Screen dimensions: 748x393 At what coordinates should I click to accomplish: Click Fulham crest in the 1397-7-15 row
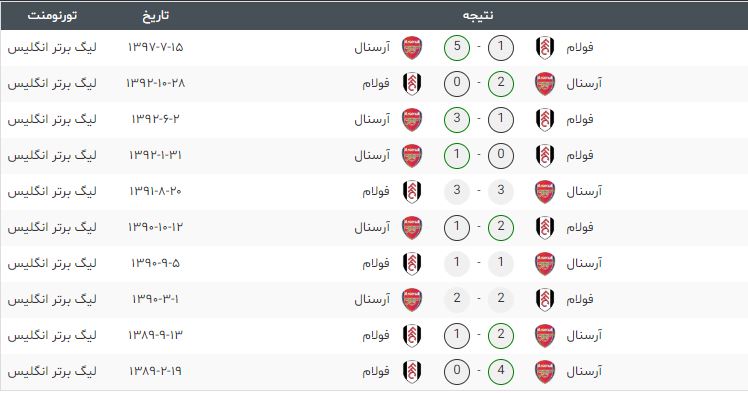pos(545,48)
